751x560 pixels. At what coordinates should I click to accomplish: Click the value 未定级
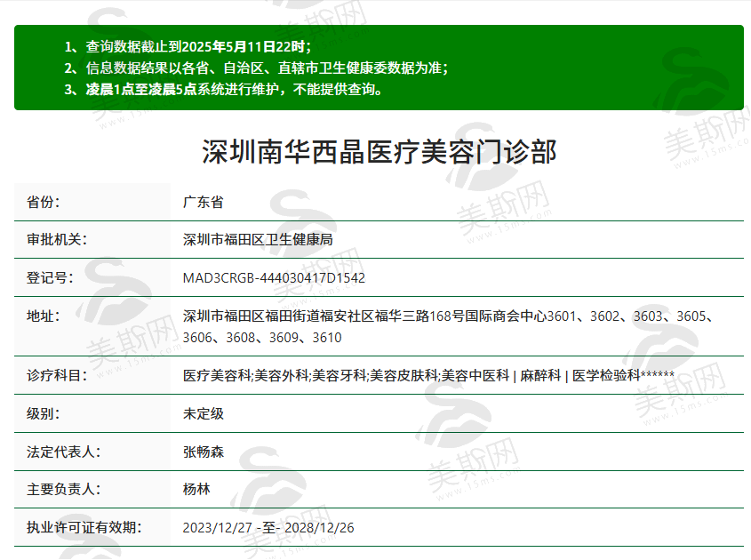click(x=203, y=413)
